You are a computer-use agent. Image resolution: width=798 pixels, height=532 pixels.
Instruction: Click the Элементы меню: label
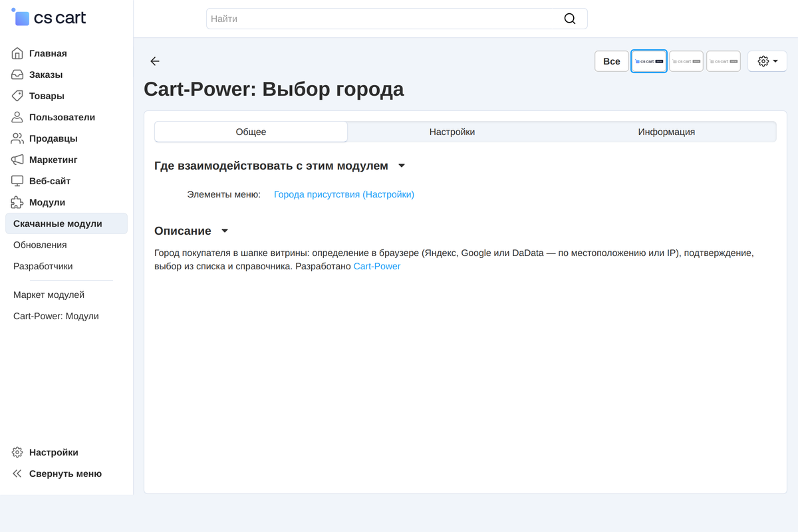[223, 194]
